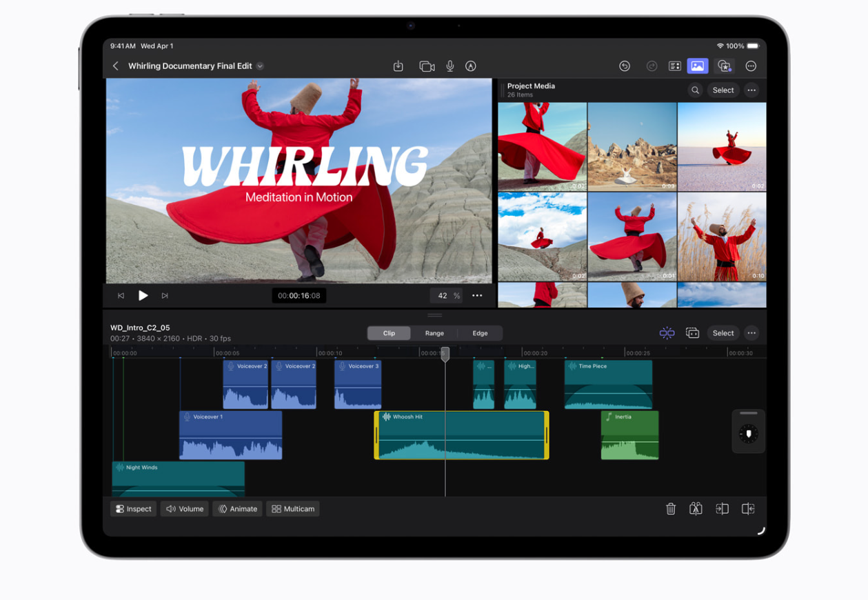Viewport: 868px width, 600px height.
Task: Click the Volume button
Action: coord(185,509)
